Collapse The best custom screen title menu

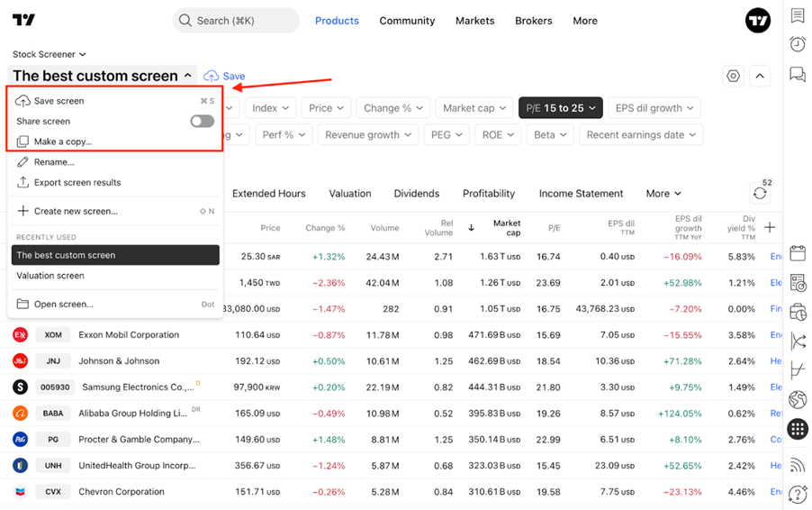102,77
